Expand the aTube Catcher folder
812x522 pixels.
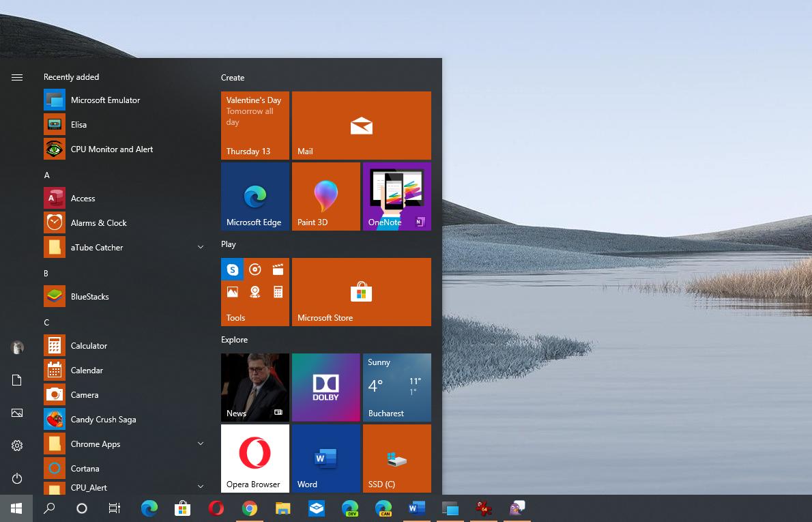click(201, 248)
